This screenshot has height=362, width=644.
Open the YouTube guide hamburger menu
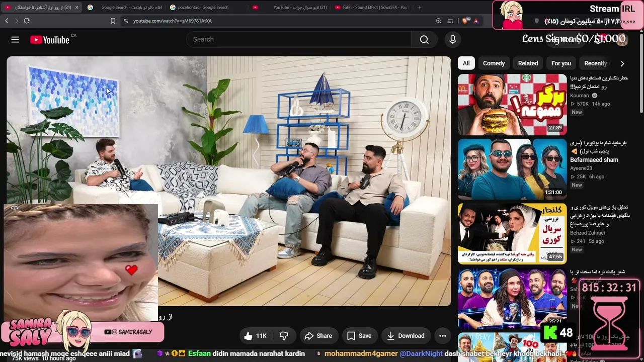[15, 40]
